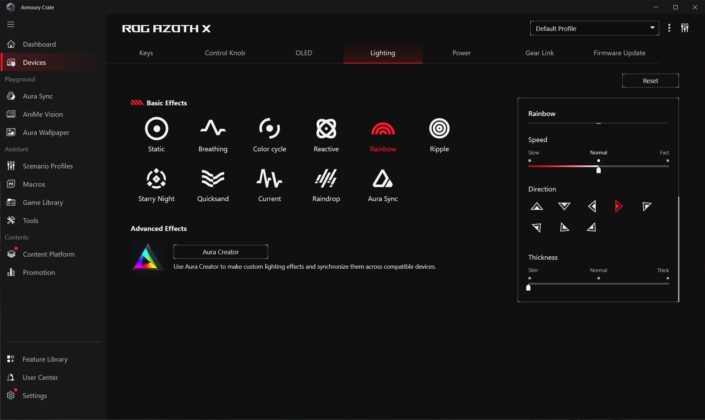The width and height of the screenshot is (705, 420).
Task: Set Thickness slider to Normal
Action: pos(598,279)
